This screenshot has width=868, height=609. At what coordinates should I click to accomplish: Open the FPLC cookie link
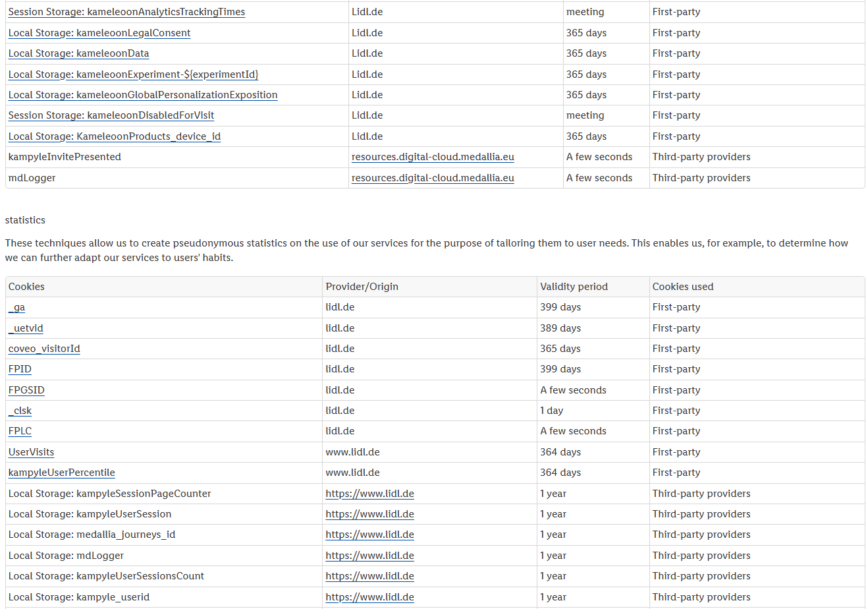[x=20, y=431]
